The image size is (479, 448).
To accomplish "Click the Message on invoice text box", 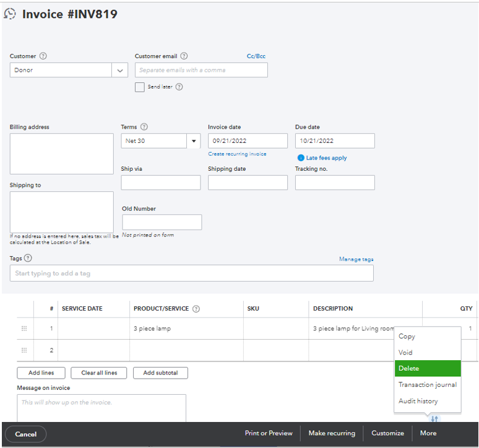I will 101,408.
